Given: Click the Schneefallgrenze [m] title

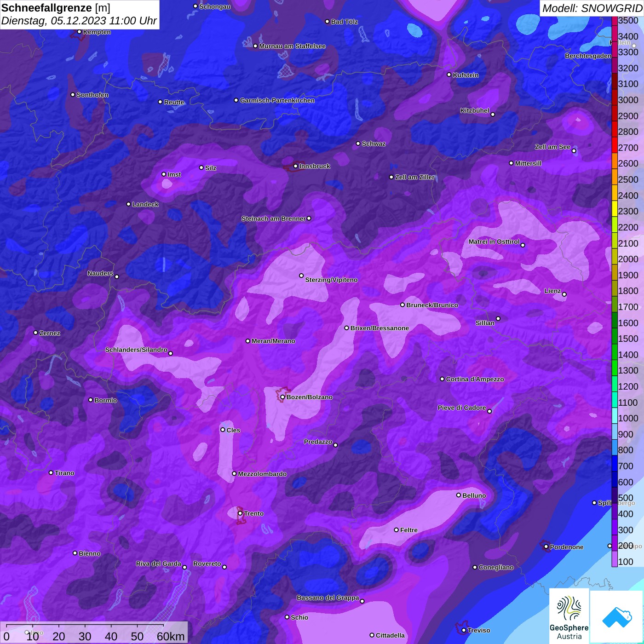Looking at the screenshot, I should tap(56, 8).
